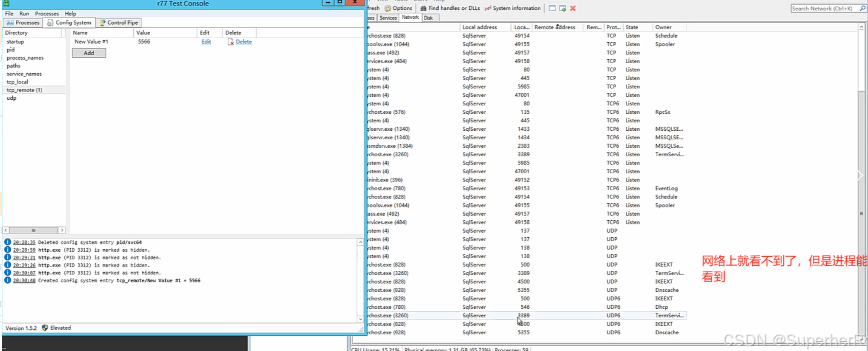
Task: Switch to the Config System tab
Action: click(69, 23)
